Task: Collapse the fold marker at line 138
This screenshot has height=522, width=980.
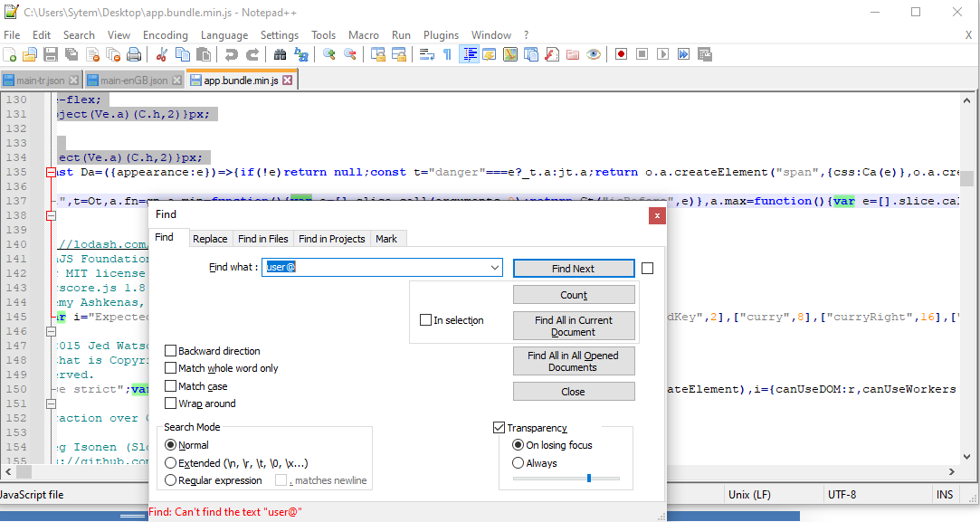Action: click(52, 215)
